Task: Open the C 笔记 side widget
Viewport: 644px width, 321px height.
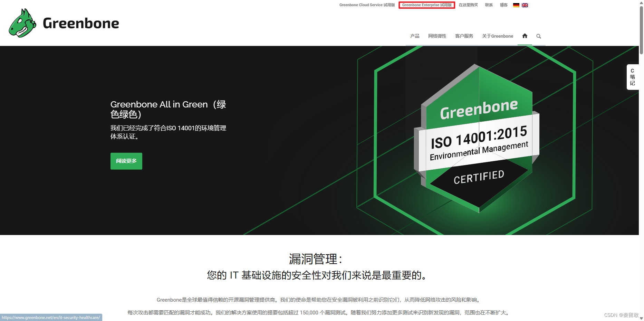Action: tap(633, 77)
